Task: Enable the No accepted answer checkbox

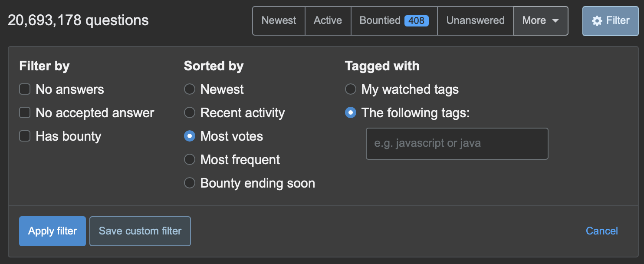Action: [x=25, y=113]
